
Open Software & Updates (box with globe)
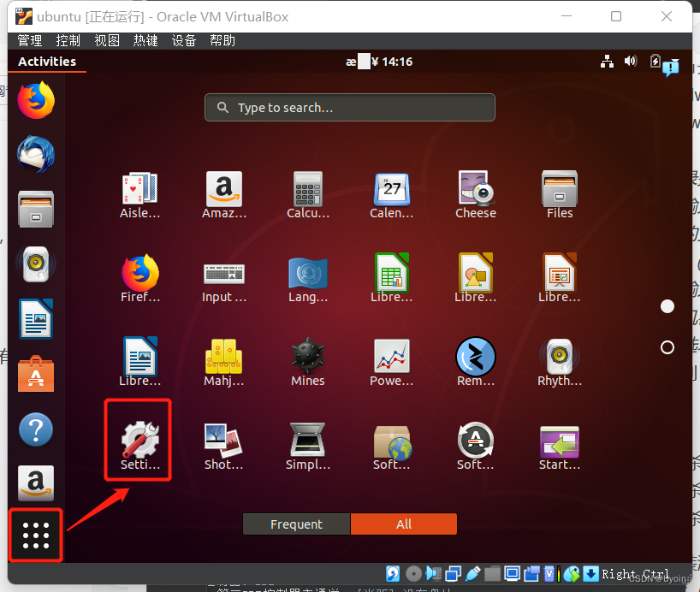(x=392, y=446)
